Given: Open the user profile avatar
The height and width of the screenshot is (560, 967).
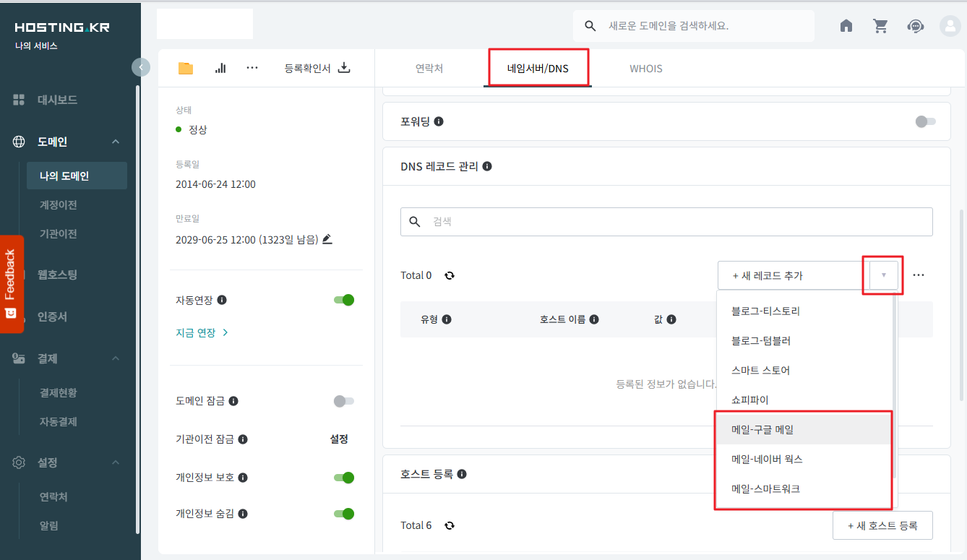Looking at the screenshot, I should click(949, 26).
